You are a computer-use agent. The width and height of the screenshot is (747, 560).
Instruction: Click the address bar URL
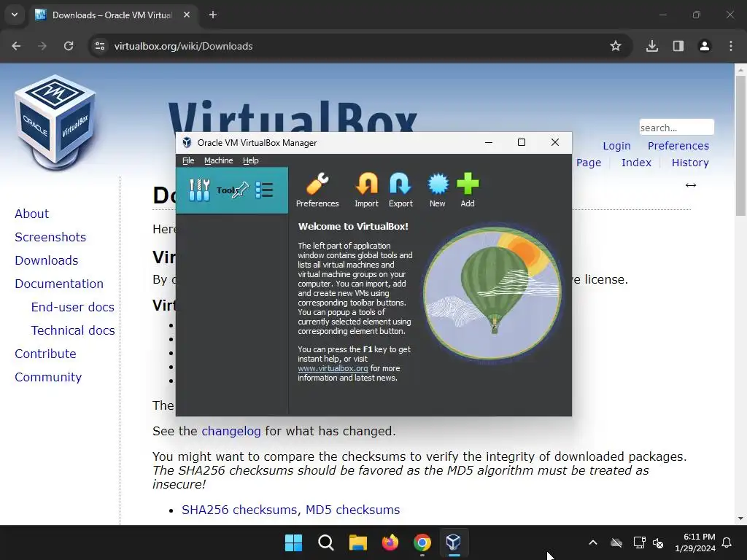coord(183,46)
